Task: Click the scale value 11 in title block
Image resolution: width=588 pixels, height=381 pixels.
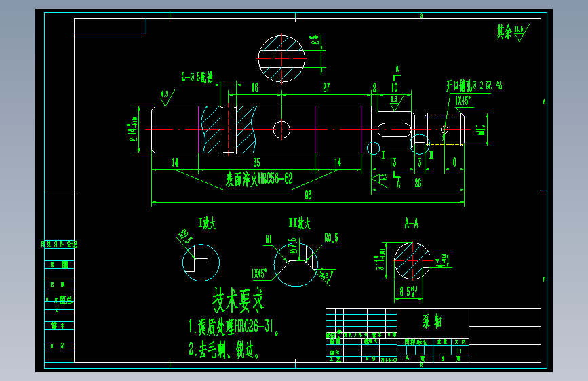Action: pyautogui.click(x=459, y=351)
